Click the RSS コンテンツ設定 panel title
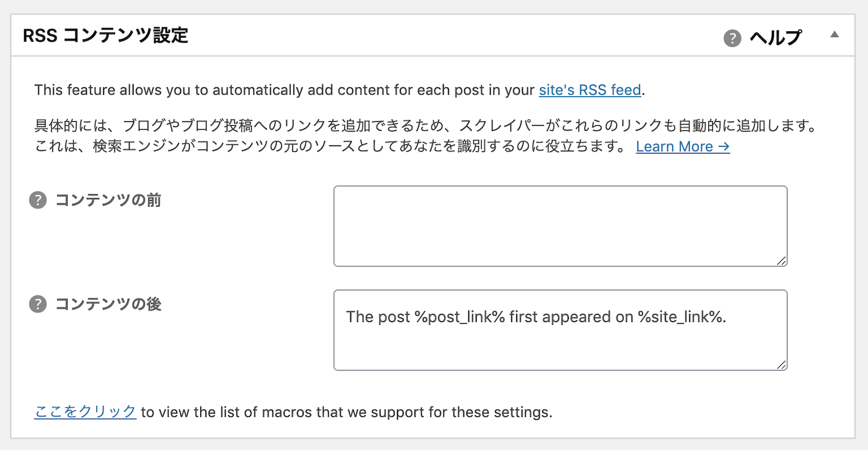The image size is (868, 450). pos(106,35)
